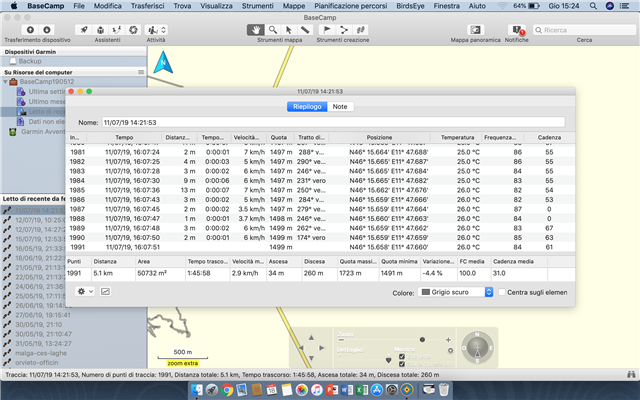The width and height of the screenshot is (640, 400).
Task: Click the binoculars icon in status bar
Action: tap(631, 374)
